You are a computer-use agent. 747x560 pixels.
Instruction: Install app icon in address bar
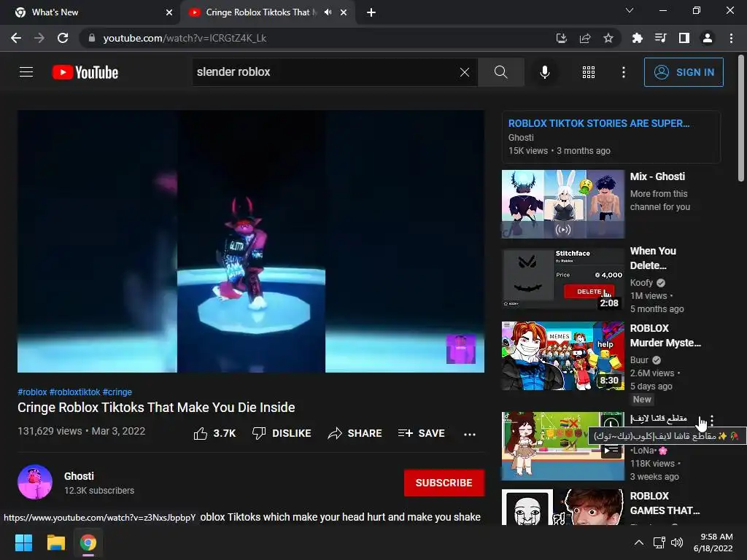pos(561,38)
